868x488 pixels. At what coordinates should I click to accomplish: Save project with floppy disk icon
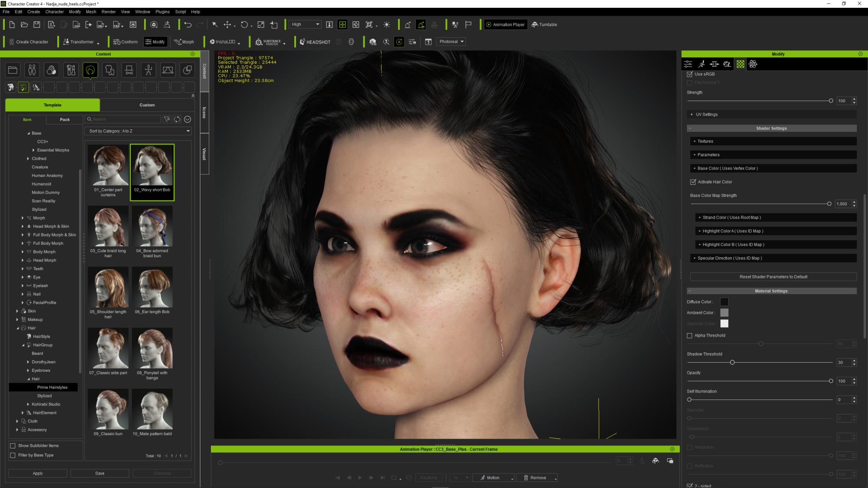37,25
